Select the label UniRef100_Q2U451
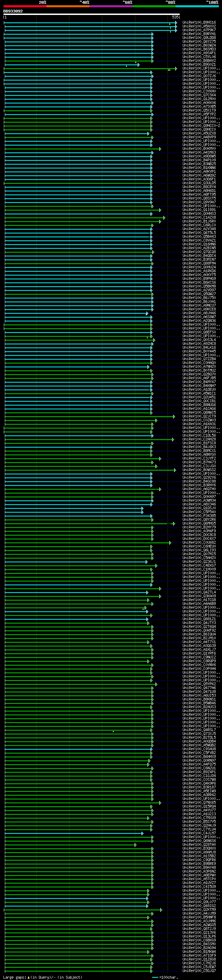 tap(199, 397)
